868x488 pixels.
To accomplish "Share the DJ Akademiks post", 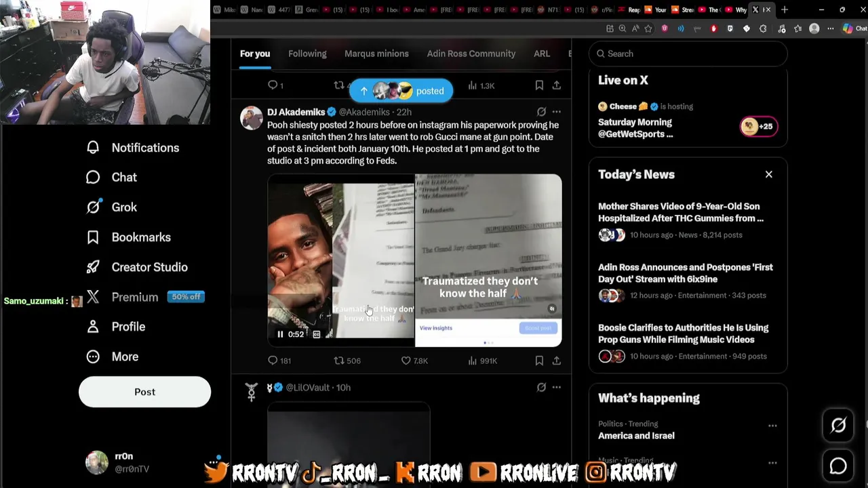I will (557, 361).
